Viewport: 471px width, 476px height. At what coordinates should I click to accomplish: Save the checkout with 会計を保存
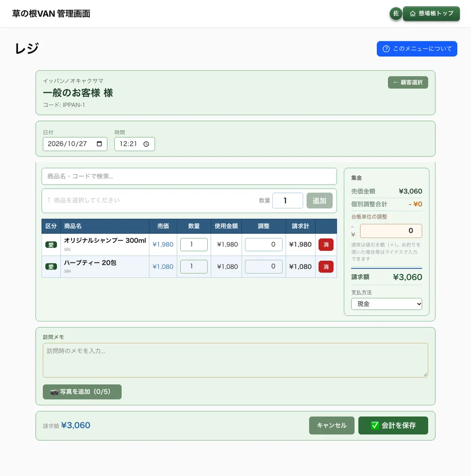click(393, 425)
